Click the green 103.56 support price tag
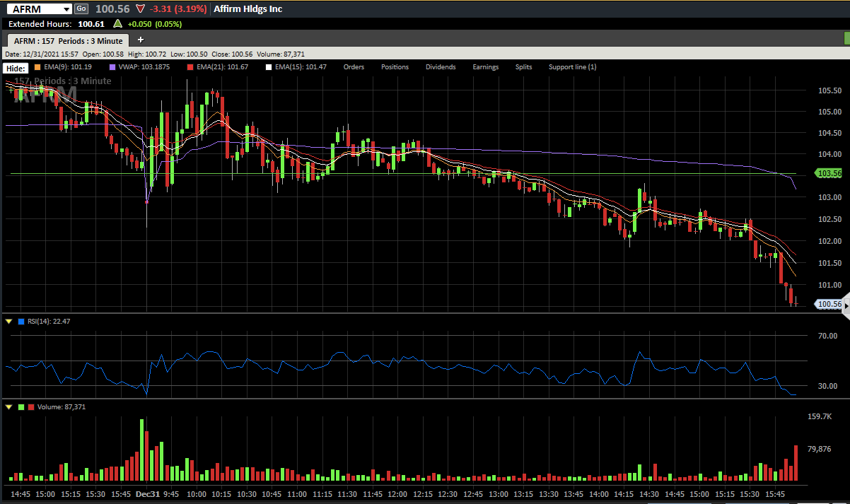850x504 pixels. [x=828, y=173]
